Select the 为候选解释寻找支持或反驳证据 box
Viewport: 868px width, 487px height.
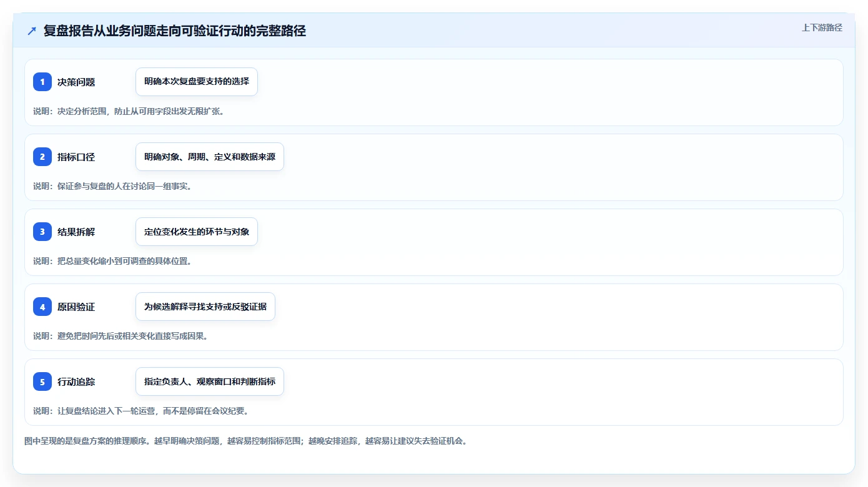pos(205,307)
